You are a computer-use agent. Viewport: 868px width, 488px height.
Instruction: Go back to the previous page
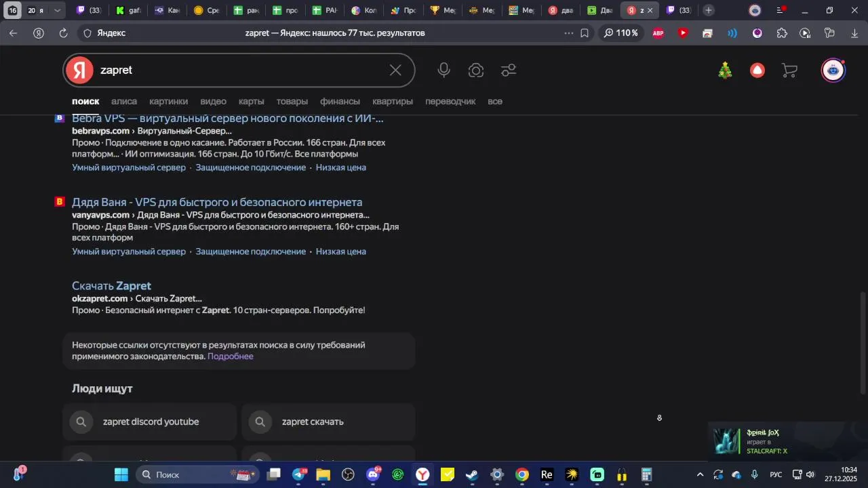pyautogui.click(x=13, y=33)
